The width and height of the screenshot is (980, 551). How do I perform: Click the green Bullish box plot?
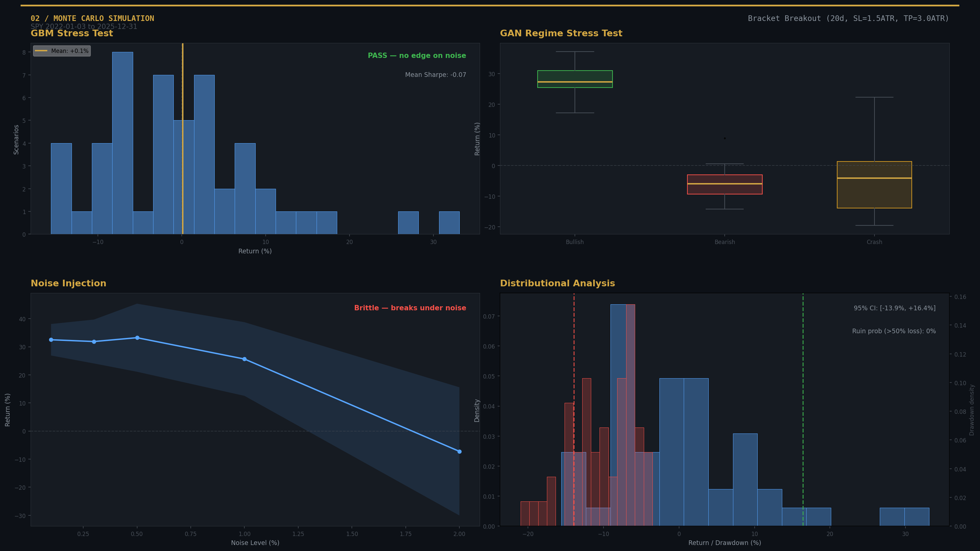575,79
